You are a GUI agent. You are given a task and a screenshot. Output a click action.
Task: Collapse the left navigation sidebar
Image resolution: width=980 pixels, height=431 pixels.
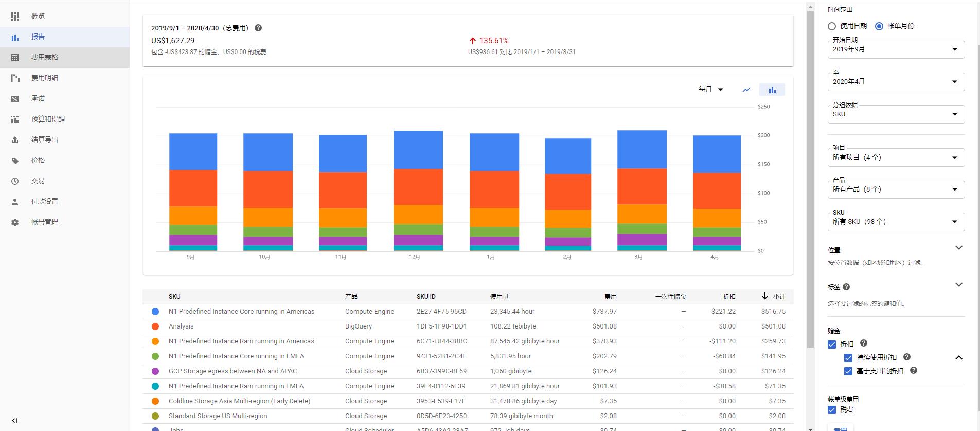[15, 420]
